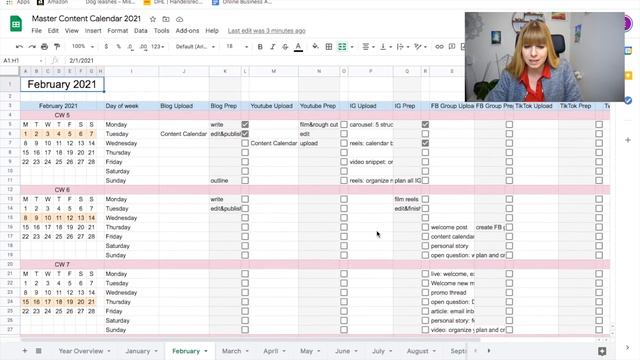Open the horizontal align options
This screenshot has height=360, width=640.
(x=368, y=47)
